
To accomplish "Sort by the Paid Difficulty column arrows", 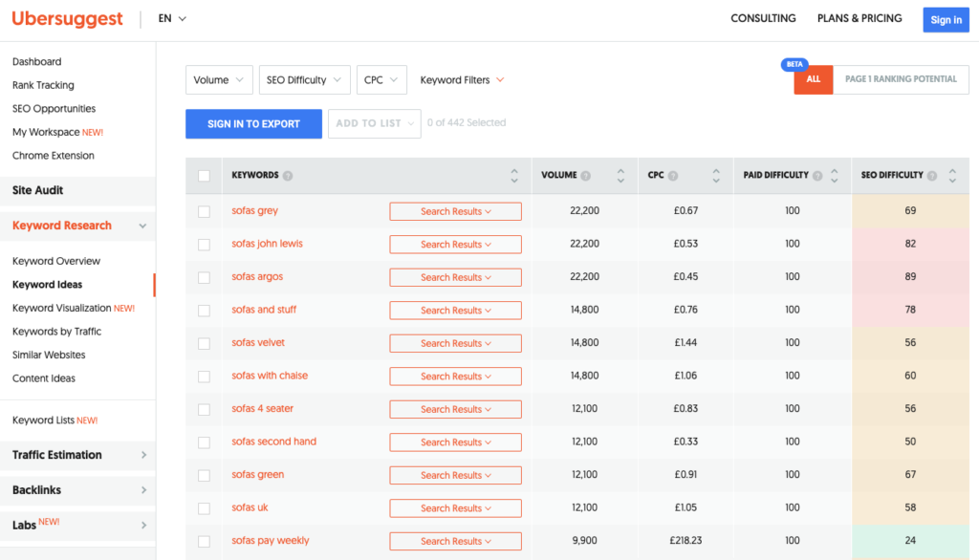I will tap(834, 176).
